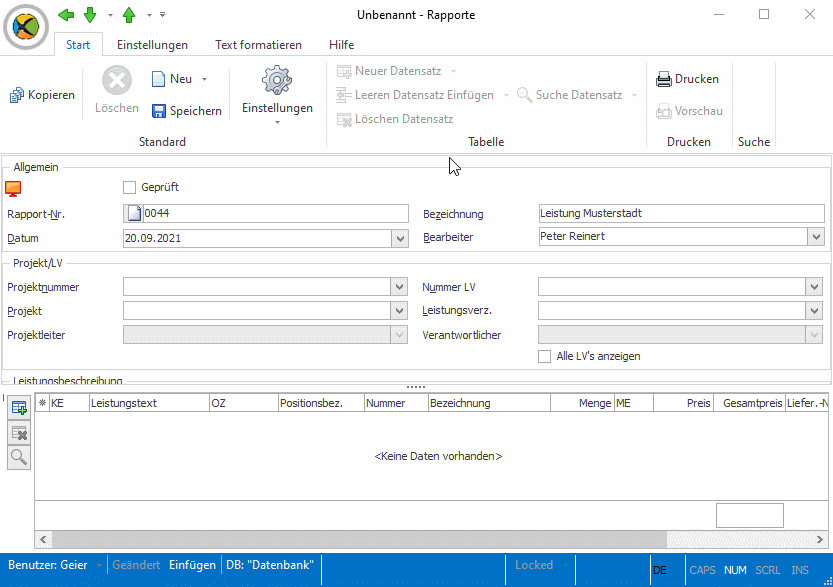Image resolution: width=833 pixels, height=587 pixels.
Task: Click the Preis column header
Action: (683, 403)
